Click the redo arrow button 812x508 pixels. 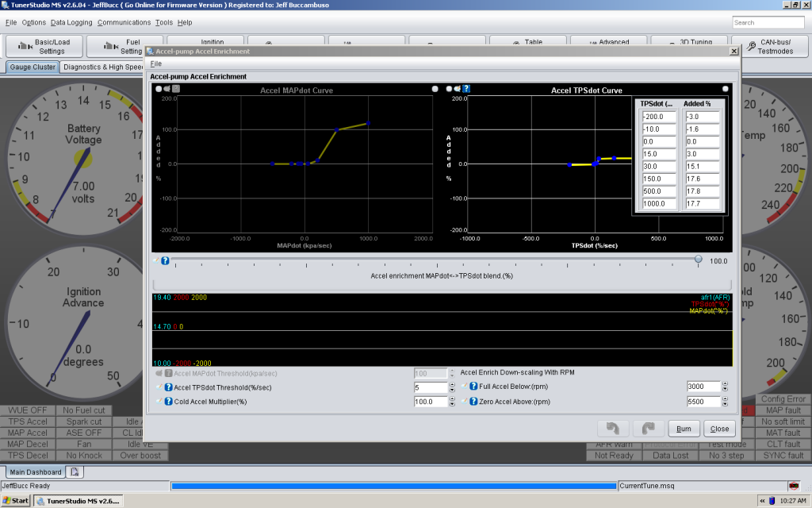pos(648,429)
